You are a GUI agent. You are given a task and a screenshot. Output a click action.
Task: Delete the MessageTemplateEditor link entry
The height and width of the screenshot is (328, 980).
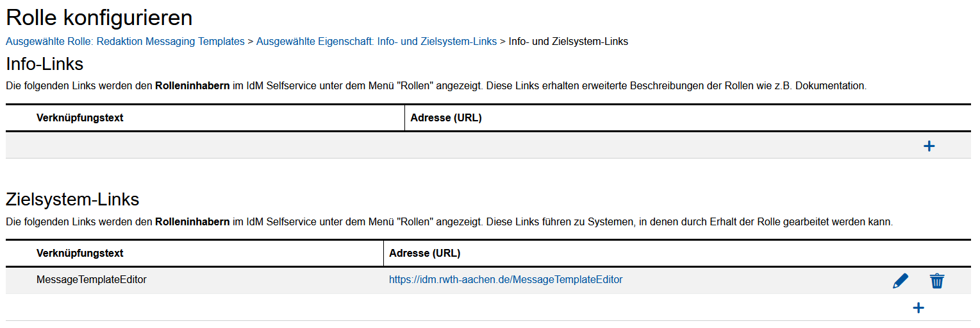(936, 281)
